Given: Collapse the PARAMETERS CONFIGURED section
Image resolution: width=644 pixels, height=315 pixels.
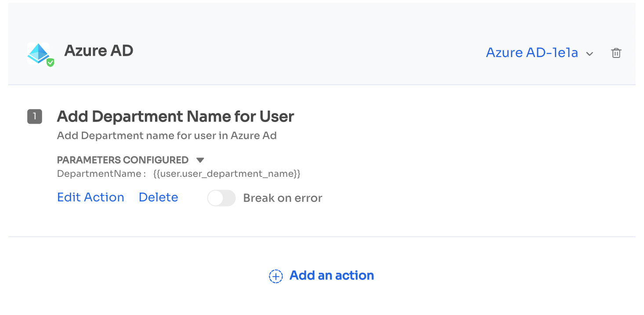Looking at the screenshot, I should tap(200, 160).
